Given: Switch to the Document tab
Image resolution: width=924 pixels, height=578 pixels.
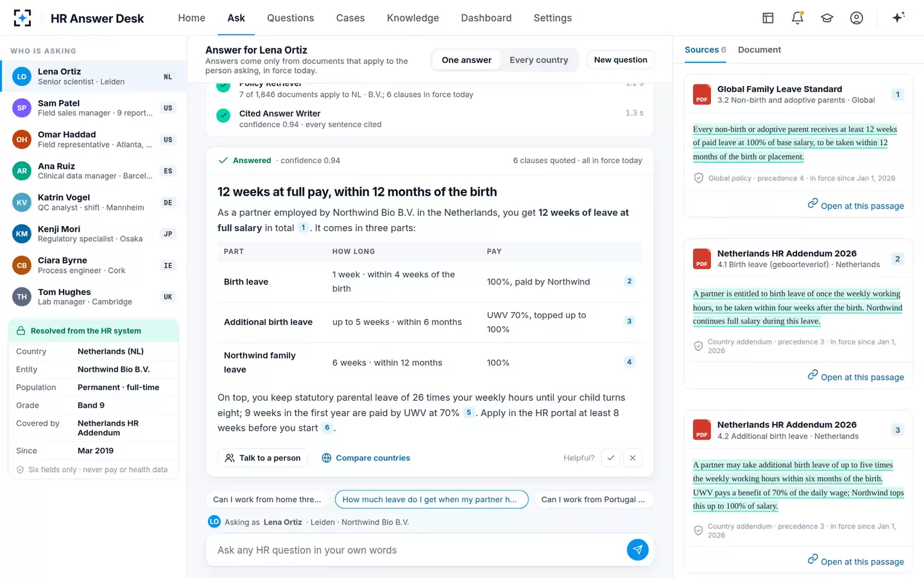Looking at the screenshot, I should point(759,49).
